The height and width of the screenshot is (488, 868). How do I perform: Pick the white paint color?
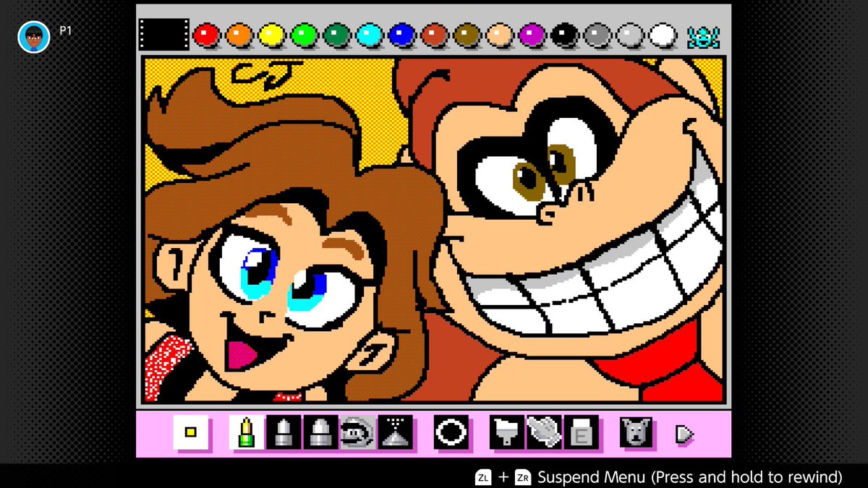point(663,35)
